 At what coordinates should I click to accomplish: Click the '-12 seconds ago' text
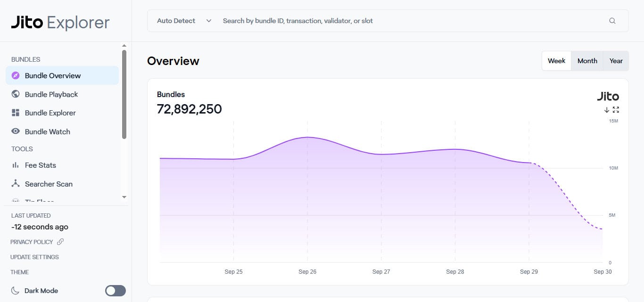pos(40,227)
